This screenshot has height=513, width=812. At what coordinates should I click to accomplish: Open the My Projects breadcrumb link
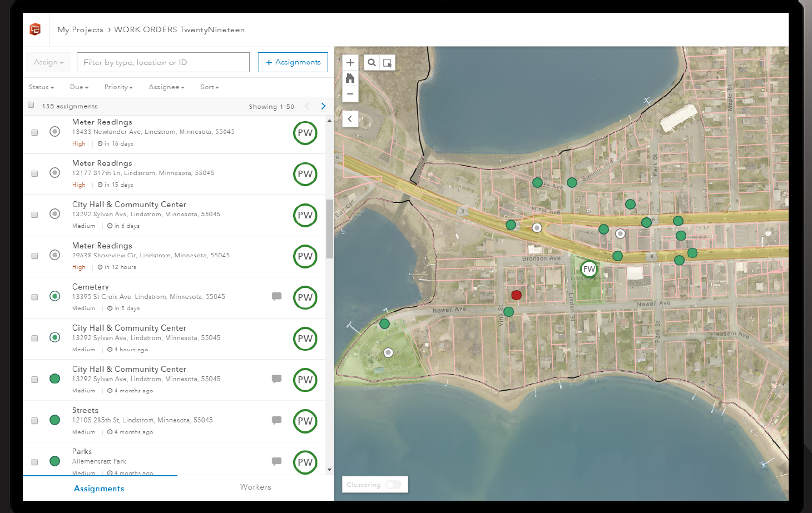80,29
